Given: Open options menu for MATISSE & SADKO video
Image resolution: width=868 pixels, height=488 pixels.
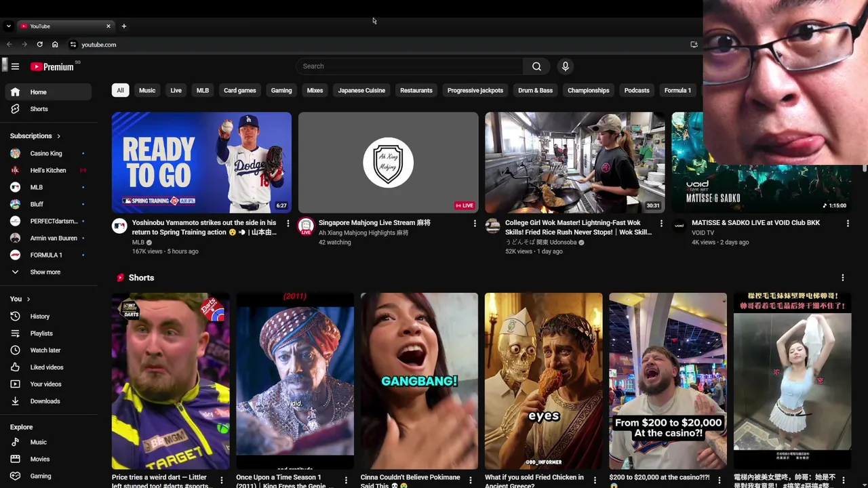Looking at the screenshot, I should (848, 223).
